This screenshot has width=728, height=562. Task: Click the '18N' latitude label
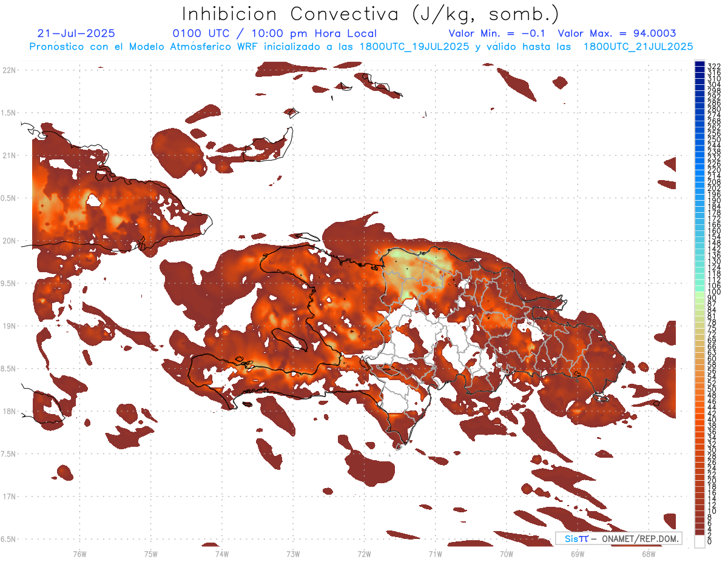point(8,411)
